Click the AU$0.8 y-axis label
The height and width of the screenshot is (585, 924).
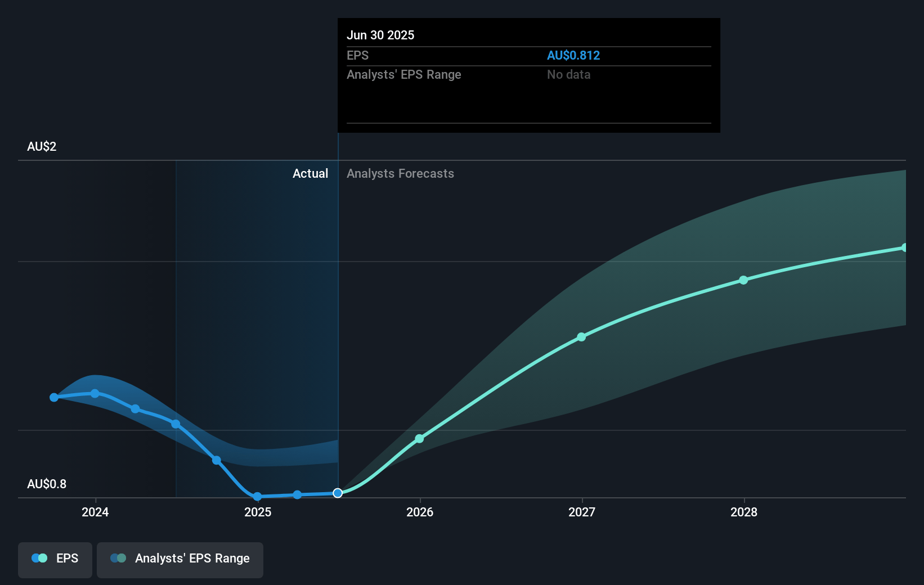[x=47, y=484]
